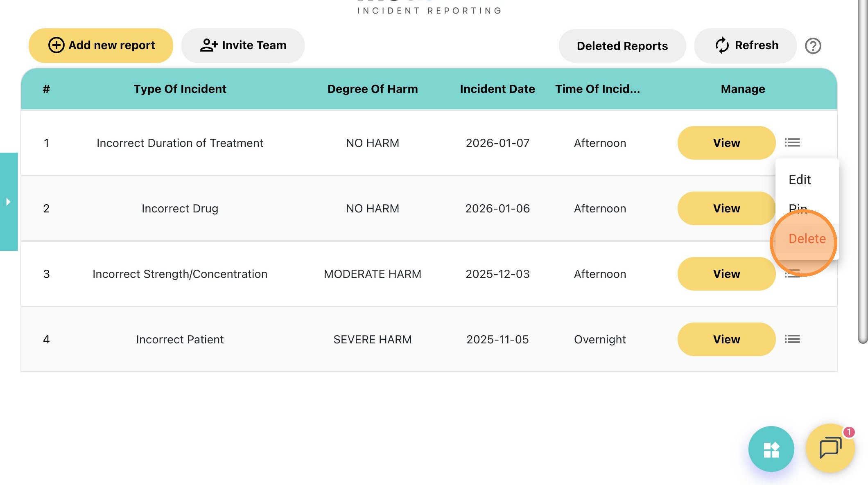View the Incorrect Drug report
Image resolution: width=868 pixels, height=485 pixels.
(x=726, y=208)
